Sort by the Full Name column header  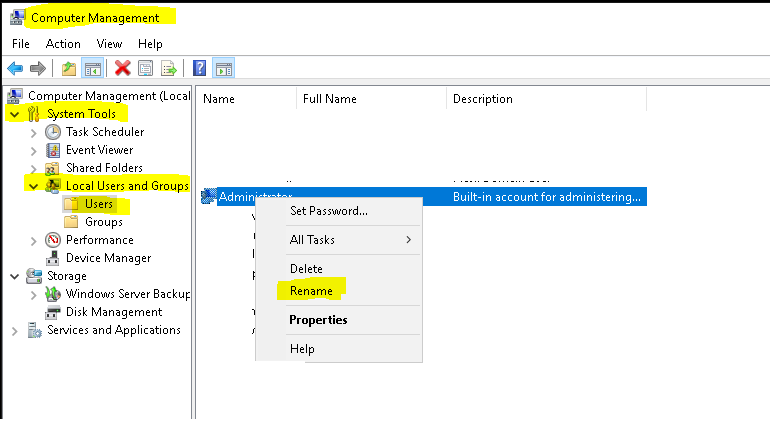[x=329, y=99]
